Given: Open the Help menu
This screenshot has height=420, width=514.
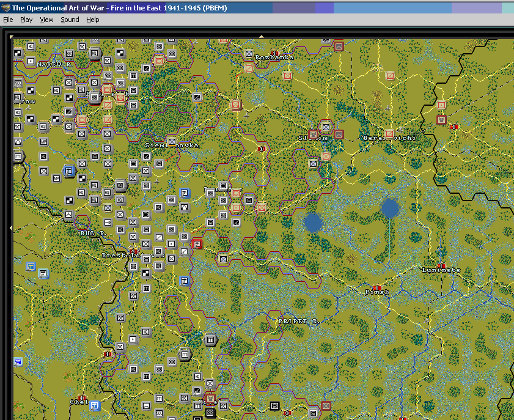Looking at the screenshot, I should pyautogui.click(x=93, y=20).
